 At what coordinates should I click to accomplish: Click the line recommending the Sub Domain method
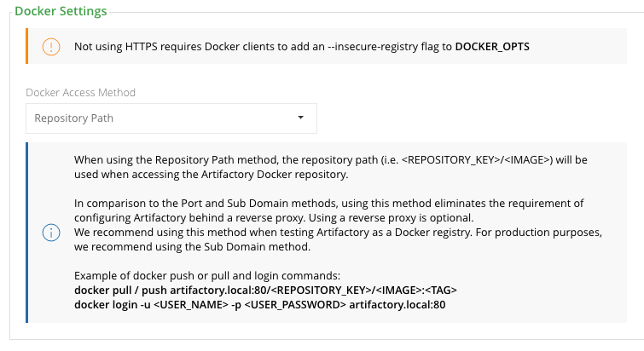[x=192, y=247]
